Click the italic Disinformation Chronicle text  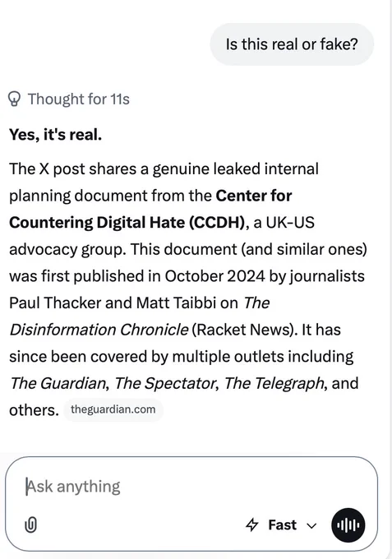pos(99,330)
